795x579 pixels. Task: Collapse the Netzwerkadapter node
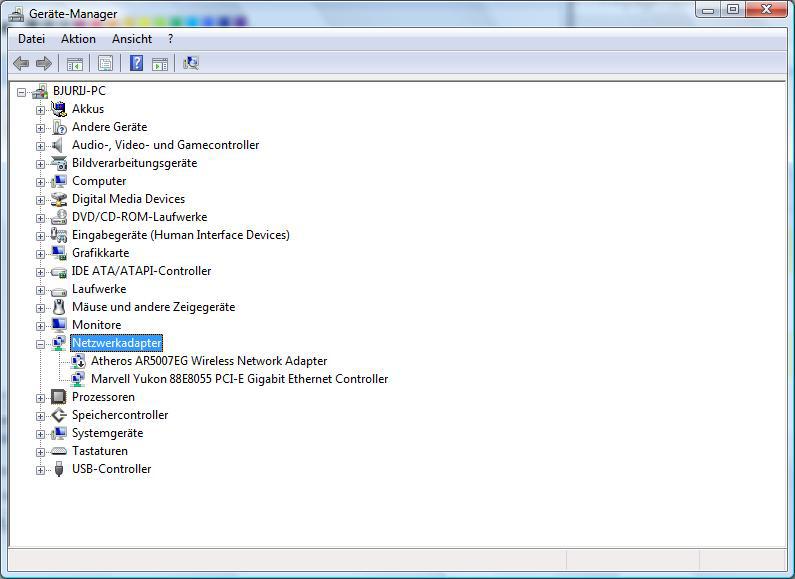40,344
